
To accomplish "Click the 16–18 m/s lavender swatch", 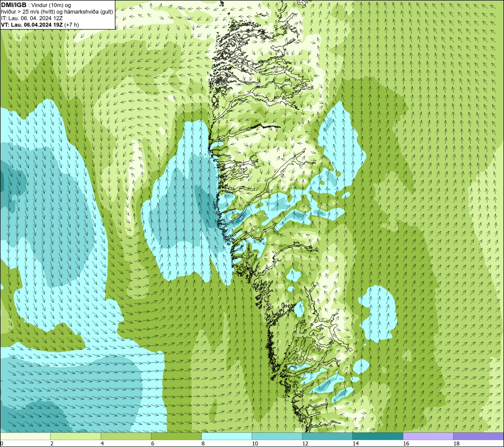I will click(428, 436).
